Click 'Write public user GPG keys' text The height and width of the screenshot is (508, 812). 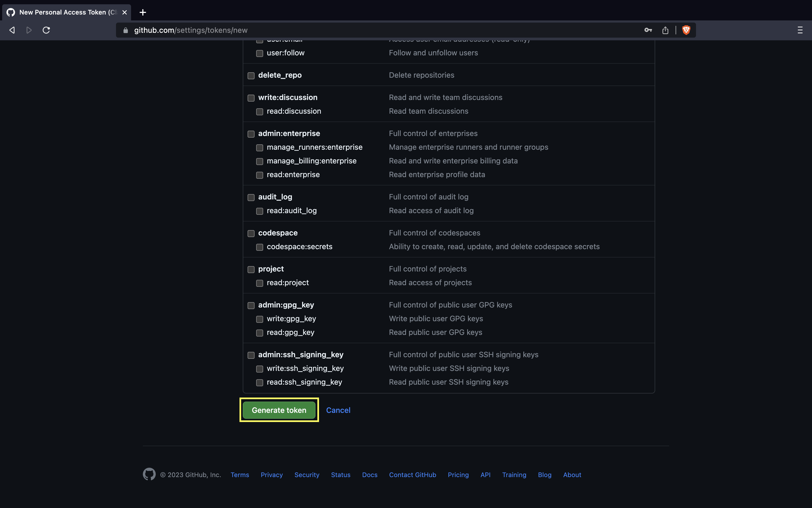coord(436,319)
